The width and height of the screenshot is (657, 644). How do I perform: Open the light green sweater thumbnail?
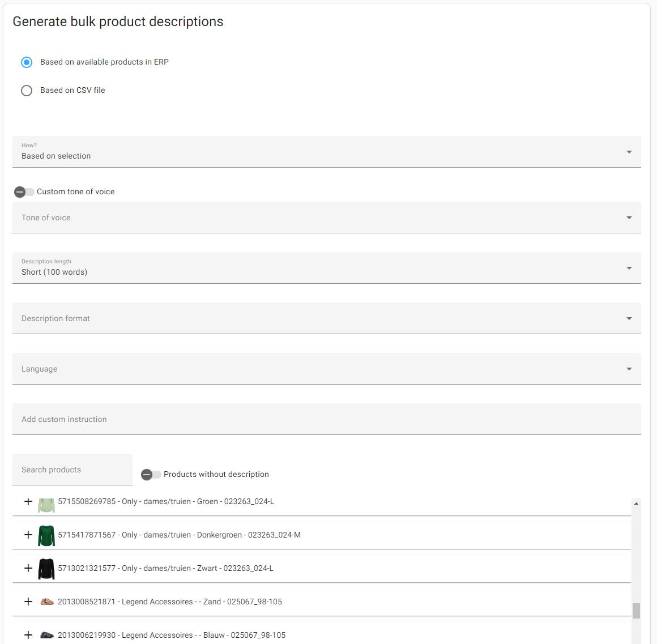click(x=46, y=505)
